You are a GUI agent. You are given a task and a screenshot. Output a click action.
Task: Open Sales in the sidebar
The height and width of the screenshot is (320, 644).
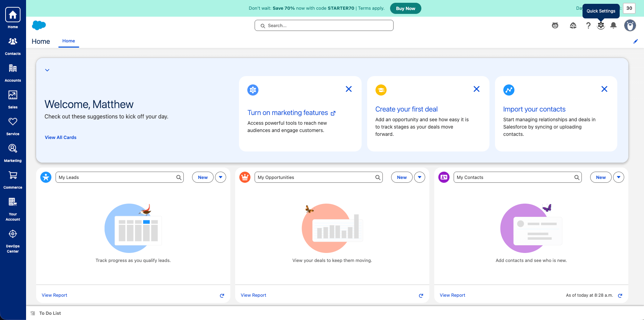pyautogui.click(x=13, y=100)
